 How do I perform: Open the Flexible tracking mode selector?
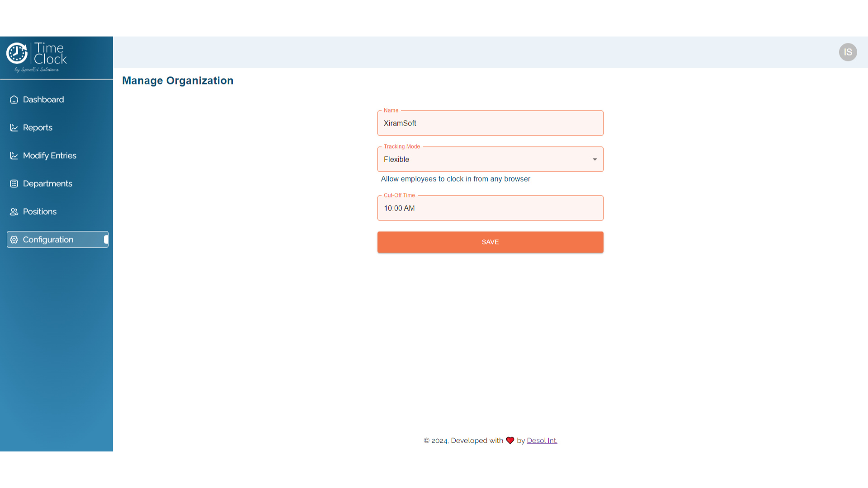point(484,160)
